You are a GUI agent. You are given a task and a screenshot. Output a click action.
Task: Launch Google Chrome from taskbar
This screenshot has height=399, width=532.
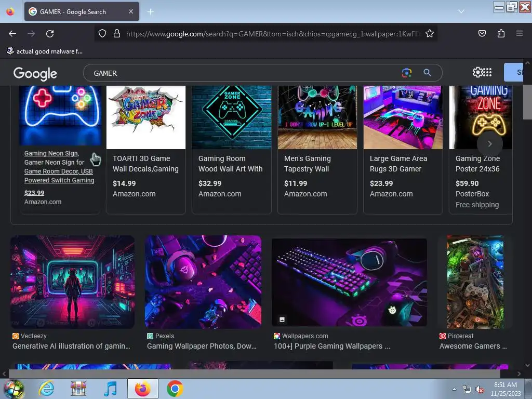[x=175, y=389]
